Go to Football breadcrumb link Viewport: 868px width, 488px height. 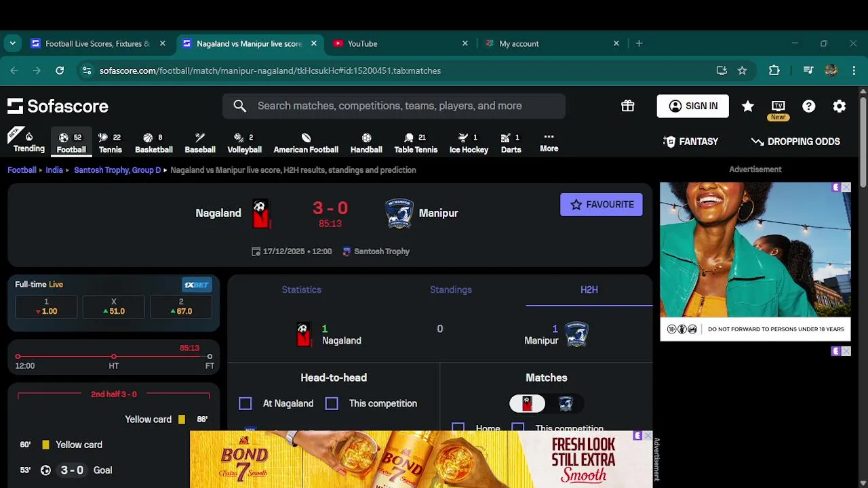(x=22, y=170)
